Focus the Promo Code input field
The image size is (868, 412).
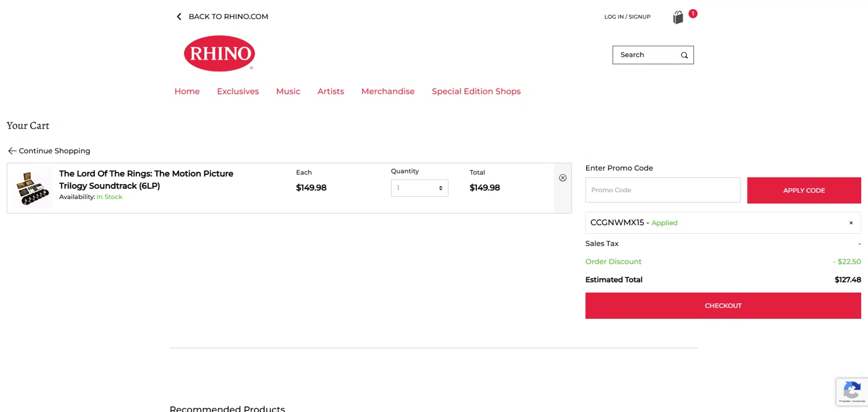(663, 190)
